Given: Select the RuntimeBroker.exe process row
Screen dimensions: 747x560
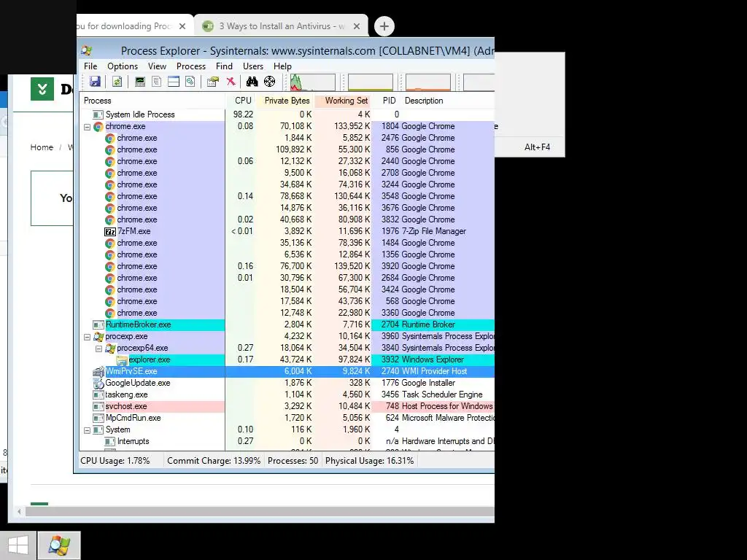Looking at the screenshot, I should coord(287,324).
